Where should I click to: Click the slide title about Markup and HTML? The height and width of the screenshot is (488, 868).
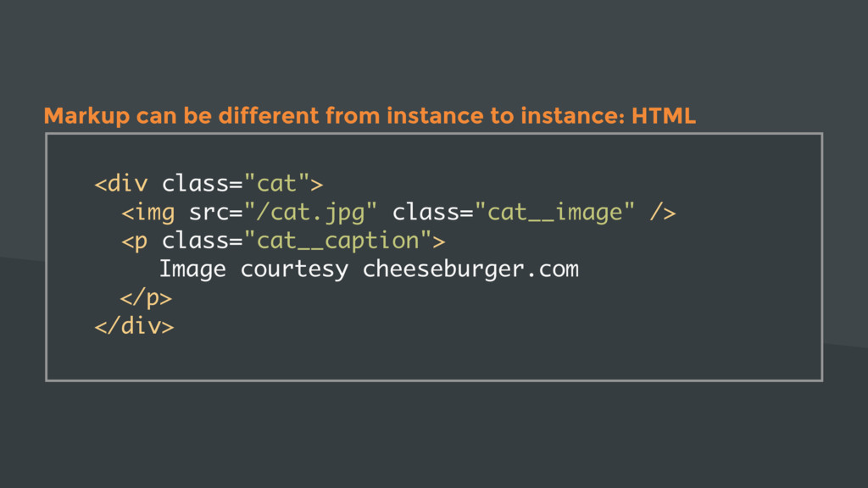370,116
